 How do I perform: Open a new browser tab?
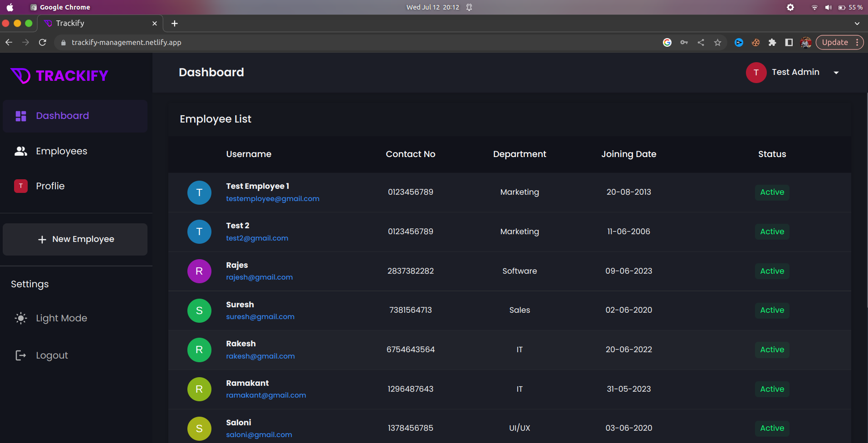(175, 23)
